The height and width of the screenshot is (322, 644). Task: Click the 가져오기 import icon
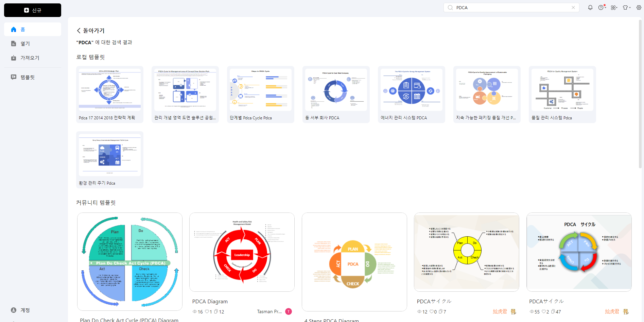click(x=14, y=58)
